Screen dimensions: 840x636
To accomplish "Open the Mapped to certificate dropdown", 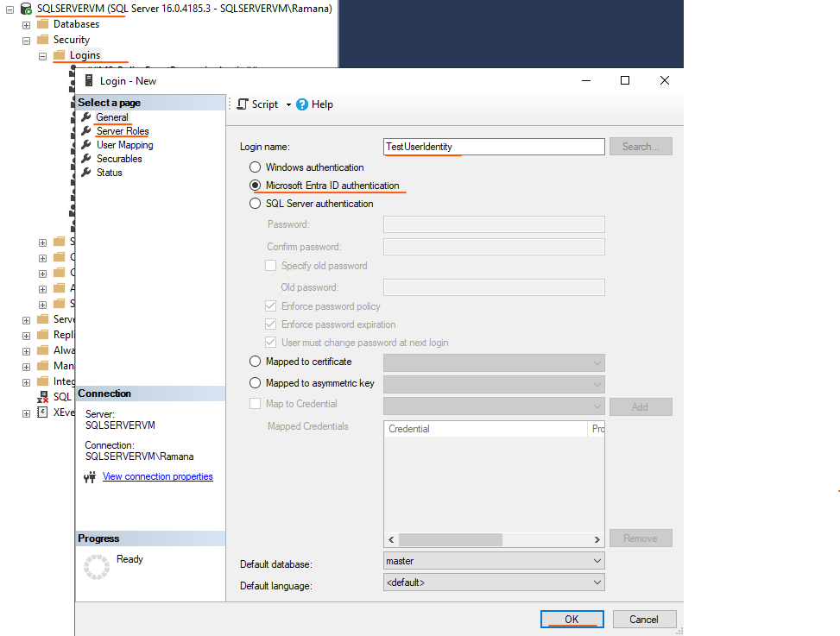I will (x=494, y=363).
